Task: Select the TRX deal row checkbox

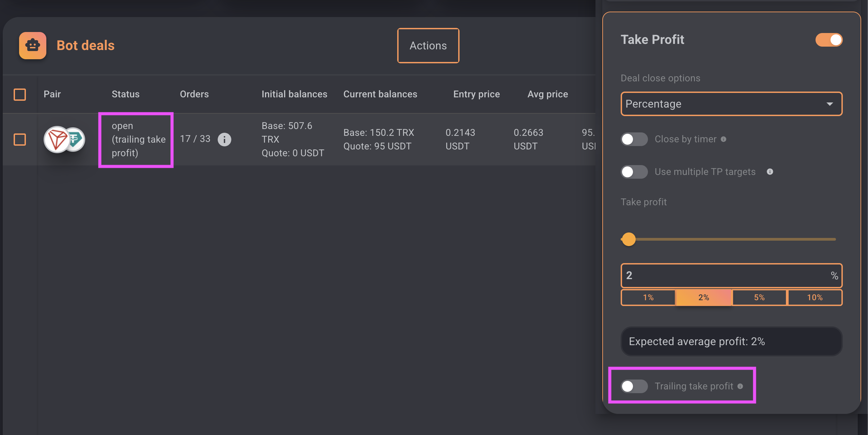Action: pyautogui.click(x=20, y=140)
